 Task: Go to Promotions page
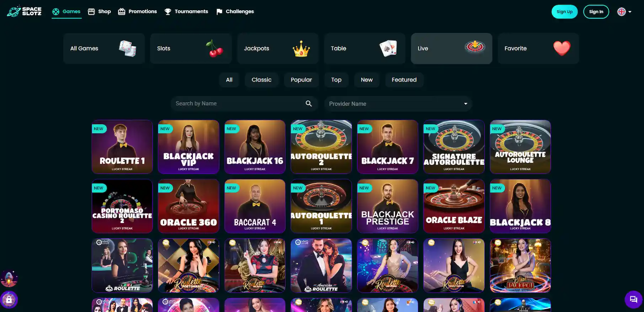tap(137, 11)
